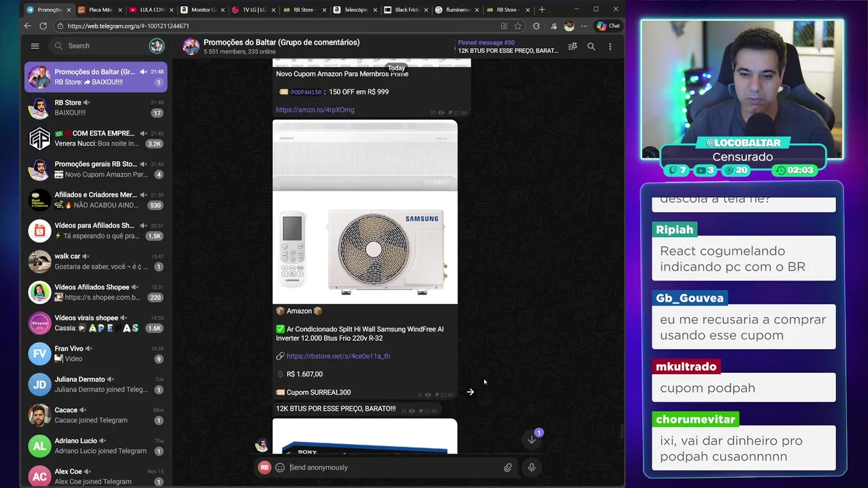Image resolution: width=868 pixels, height=488 pixels.
Task: View site information via the address bar icon
Action: click(x=60, y=26)
